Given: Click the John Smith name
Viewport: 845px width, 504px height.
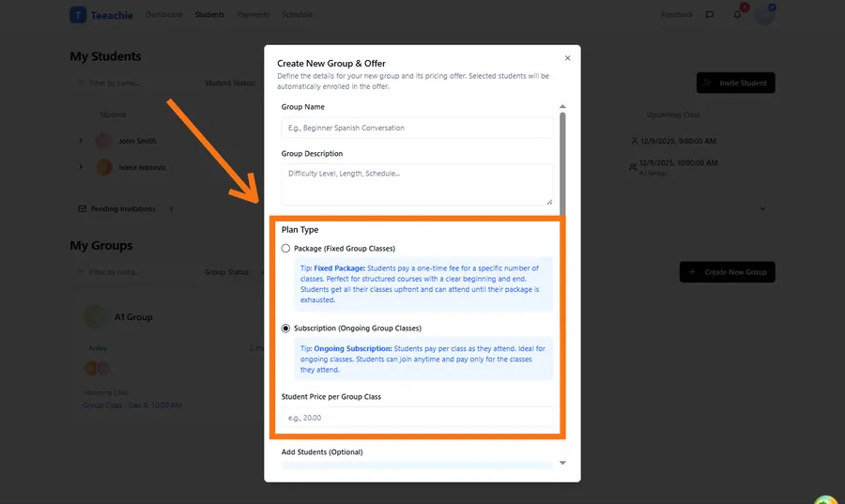Looking at the screenshot, I should click(x=137, y=141).
